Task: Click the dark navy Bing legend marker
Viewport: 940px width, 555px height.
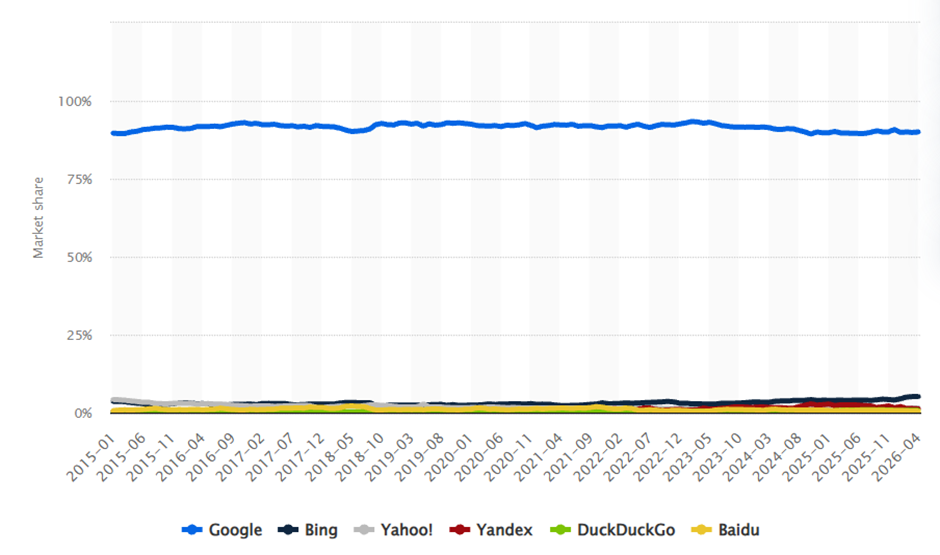Action: point(288,530)
